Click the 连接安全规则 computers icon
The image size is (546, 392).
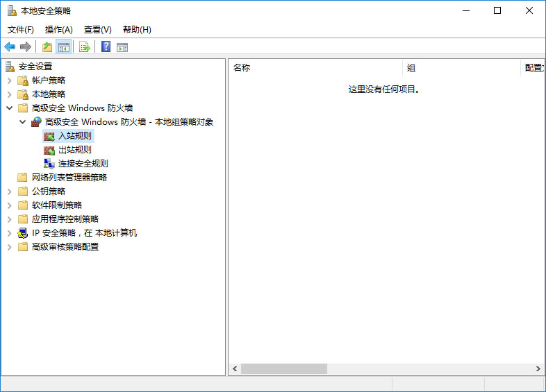[x=49, y=164]
